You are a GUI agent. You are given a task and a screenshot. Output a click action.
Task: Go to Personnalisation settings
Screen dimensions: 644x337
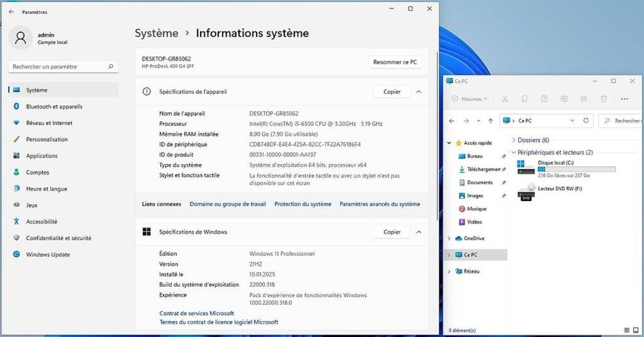[63, 139]
